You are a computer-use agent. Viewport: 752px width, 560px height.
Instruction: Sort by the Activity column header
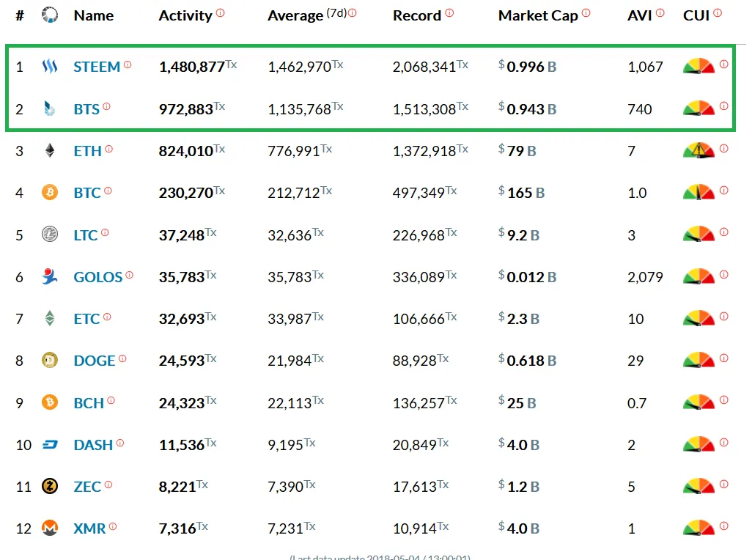click(185, 15)
